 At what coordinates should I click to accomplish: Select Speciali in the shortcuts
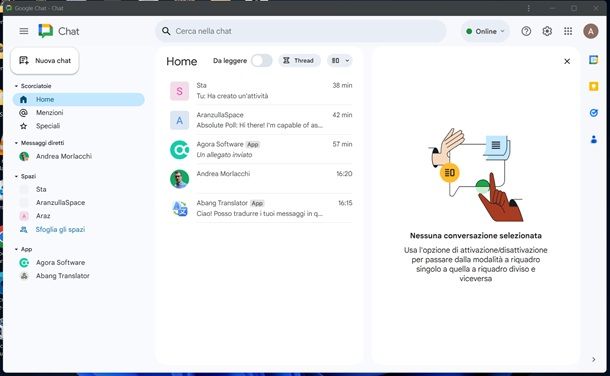point(79,126)
